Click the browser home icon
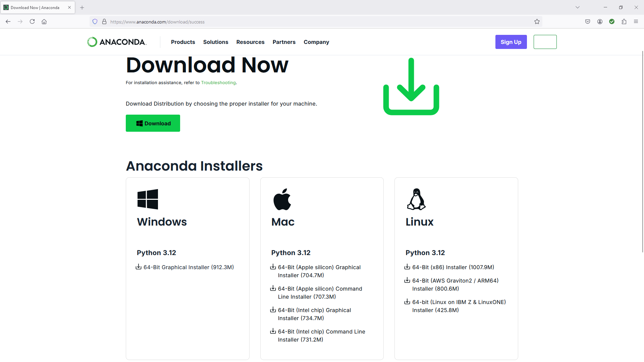 click(44, 22)
